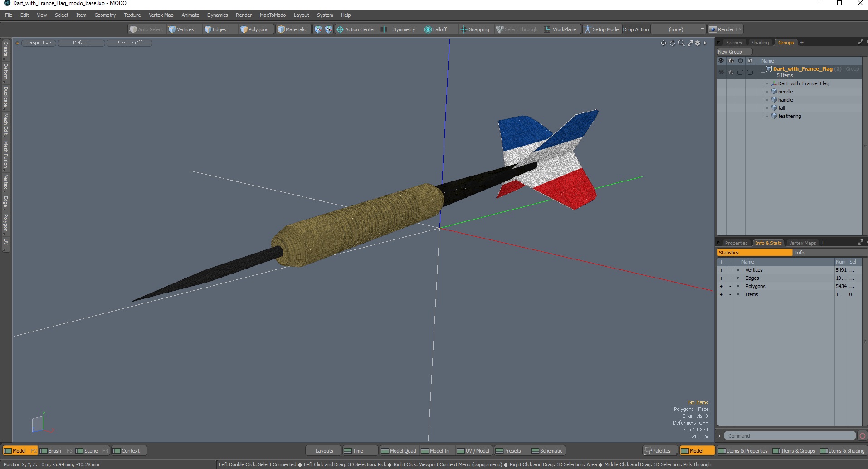Open the MaxToModo menu
This screenshot has width=868, height=469.
tap(273, 15)
